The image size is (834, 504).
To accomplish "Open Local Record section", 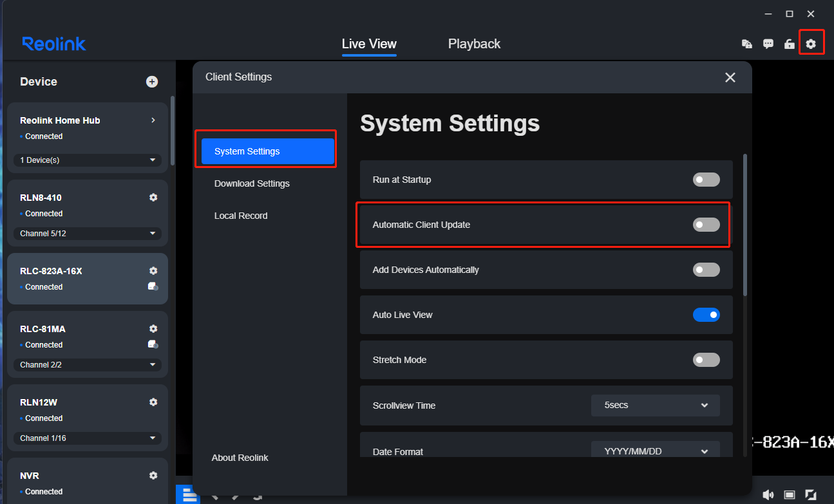I will 241,216.
